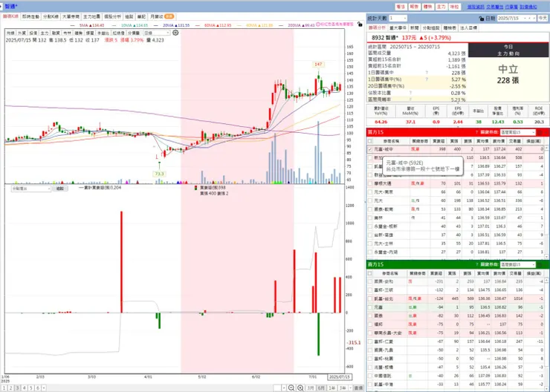
Task: Check select-all checkbox in 買方15 header row
Action: click(370, 141)
